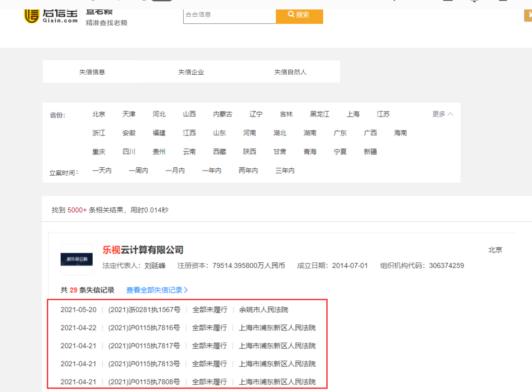Click the 5000+ result count

tap(77, 210)
